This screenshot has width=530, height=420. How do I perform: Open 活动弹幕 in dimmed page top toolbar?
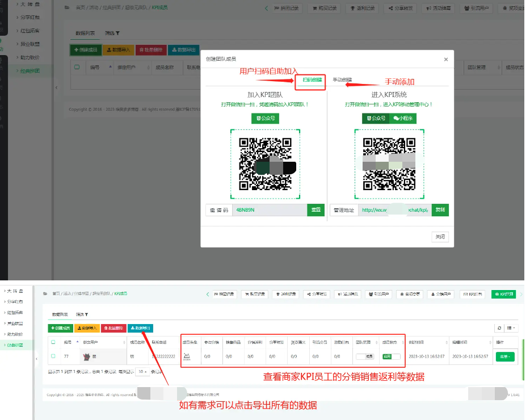pos(439,8)
